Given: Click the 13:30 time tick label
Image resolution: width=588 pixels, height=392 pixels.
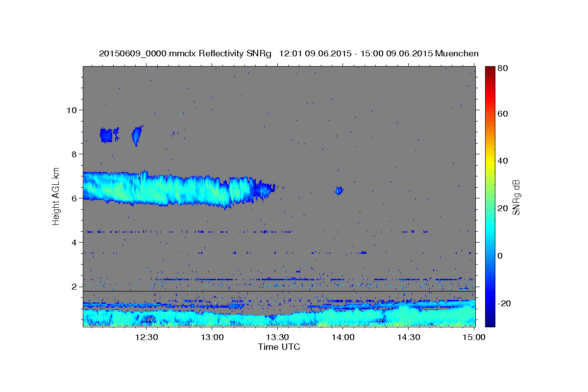Looking at the screenshot, I should 277,337.
